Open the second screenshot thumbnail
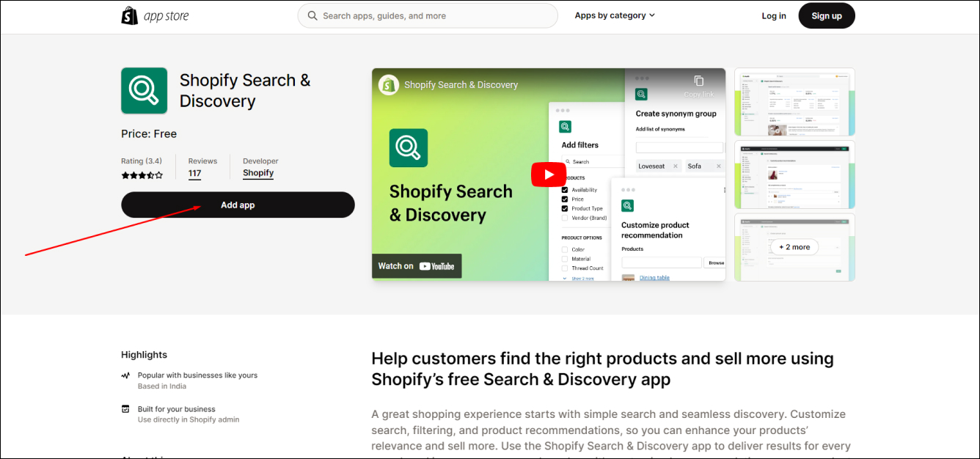The height and width of the screenshot is (459, 980). pyautogui.click(x=794, y=175)
